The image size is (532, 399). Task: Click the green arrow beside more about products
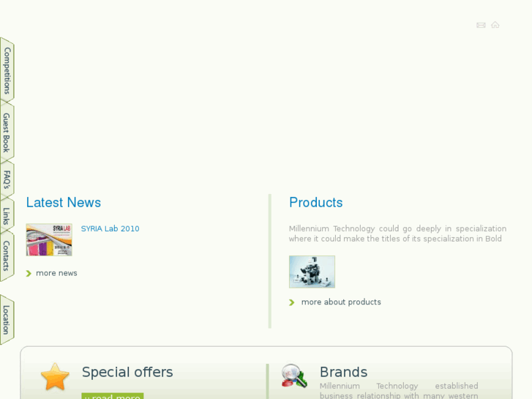pyautogui.click(x=291, y=302)
